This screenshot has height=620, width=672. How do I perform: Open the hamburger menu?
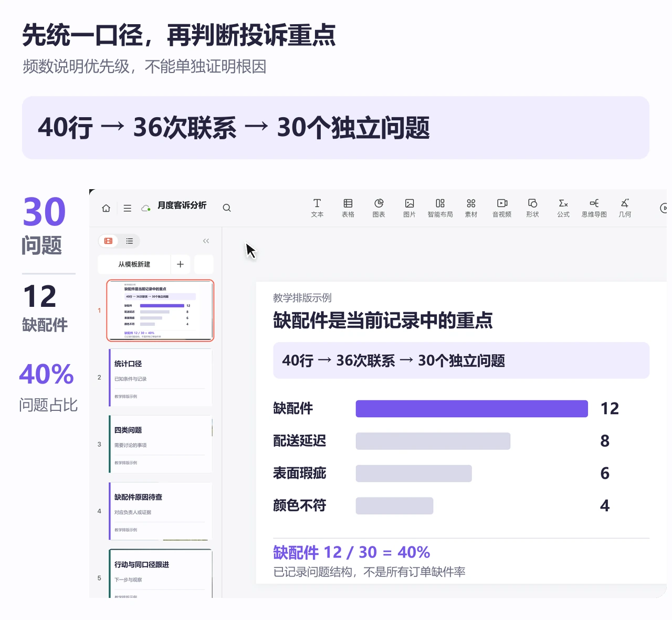pyautogui.click(x=128, y=208)
